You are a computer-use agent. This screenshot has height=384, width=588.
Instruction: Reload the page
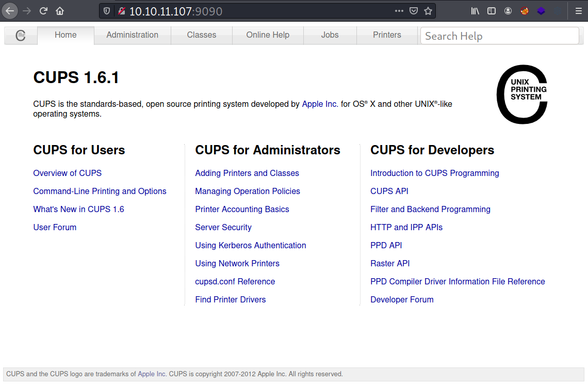(43, 10)
